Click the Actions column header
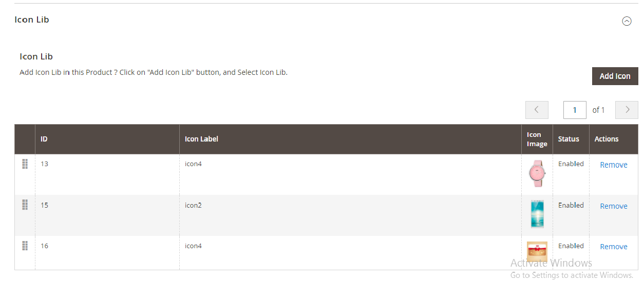Image resolution: width=644 pixels, height=281 pixels. coord(607,139)
